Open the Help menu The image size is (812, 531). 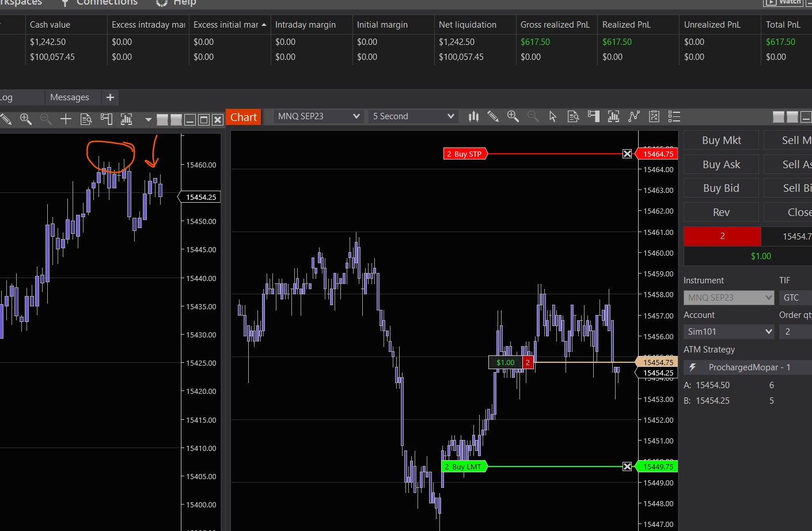click(x=177, y=3)
